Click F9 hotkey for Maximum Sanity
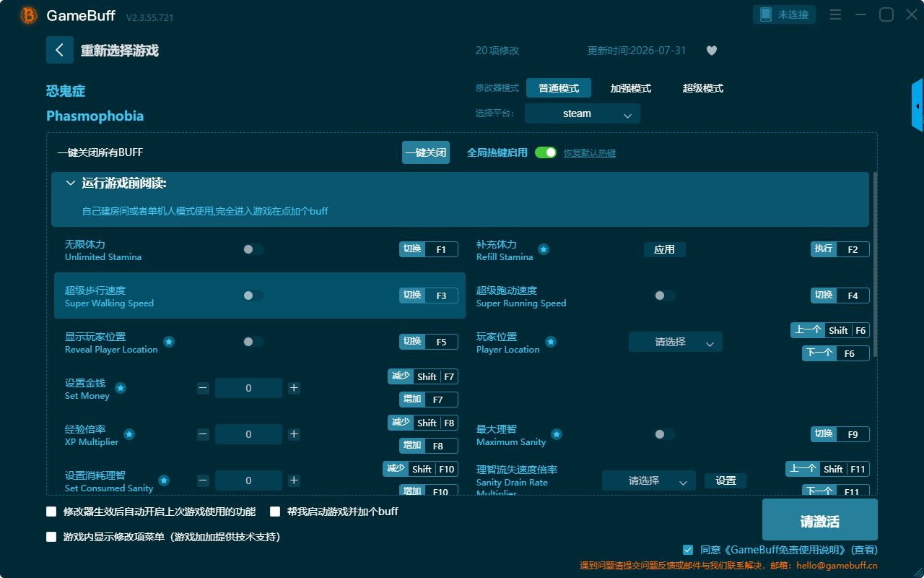The width and height of the screenshot is (924, 578). (840, 434)
